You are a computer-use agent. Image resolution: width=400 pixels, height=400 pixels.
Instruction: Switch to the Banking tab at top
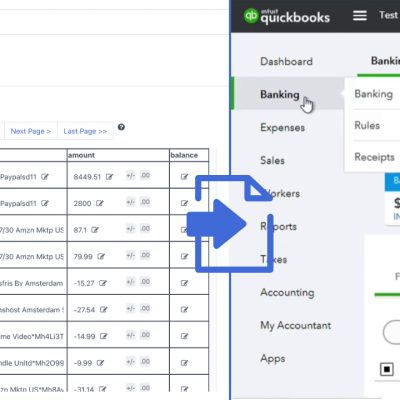(385, 61)
